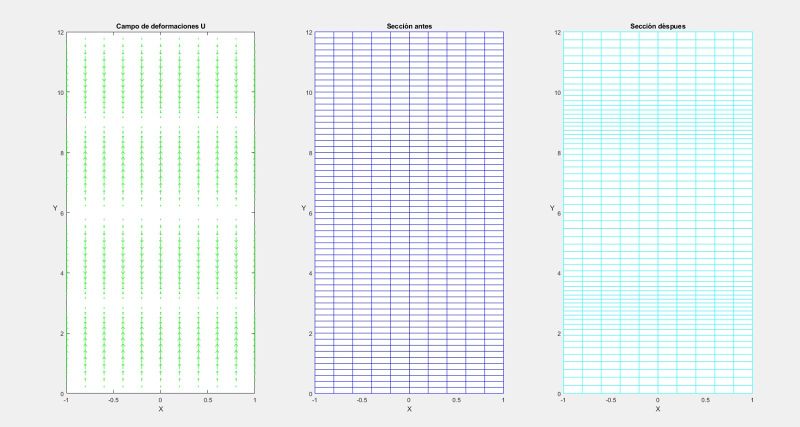Click the 'Sección antes' plot title
Viewport: 800px width, 427px height.
408,25
